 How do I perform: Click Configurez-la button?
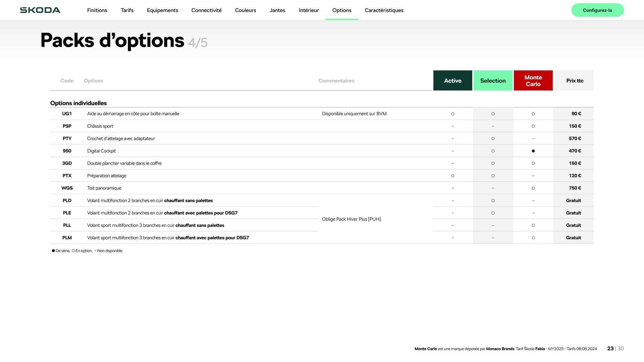[x=598, y=10]
